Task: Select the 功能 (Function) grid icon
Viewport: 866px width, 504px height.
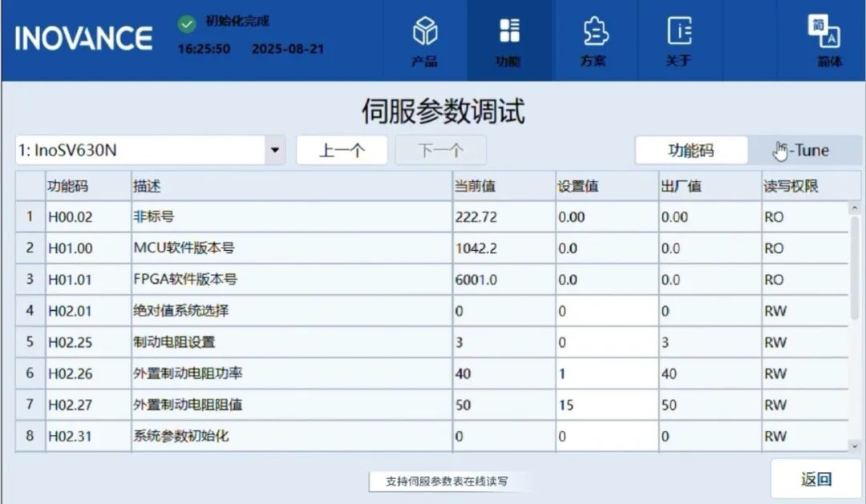Action: click(x=509, y=31)
